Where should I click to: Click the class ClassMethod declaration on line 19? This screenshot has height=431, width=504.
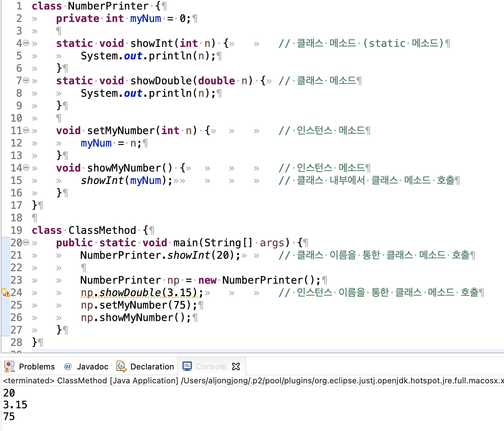(x=90, y=230)
